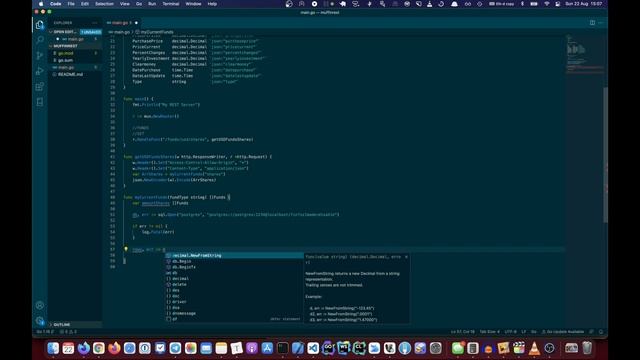
Task: Open the View menu
Action: click(x=124, y=4)
